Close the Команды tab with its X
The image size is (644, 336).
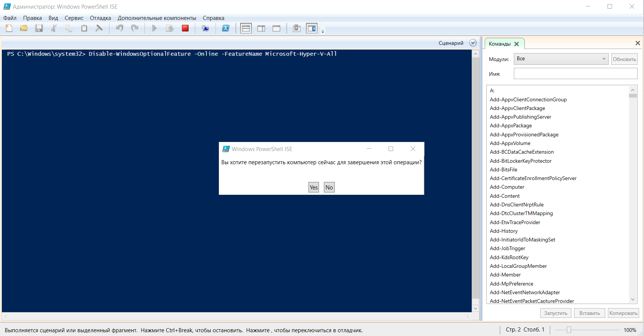coord(516,44)
